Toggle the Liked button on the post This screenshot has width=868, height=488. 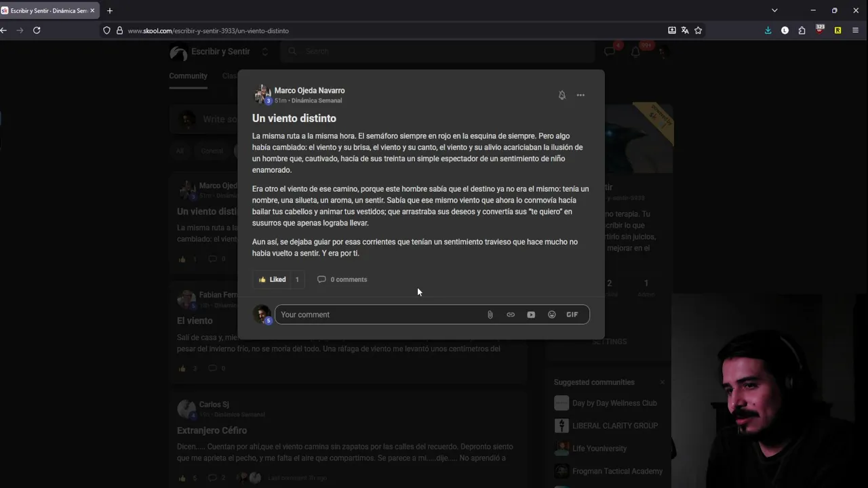tap(272, 279)
